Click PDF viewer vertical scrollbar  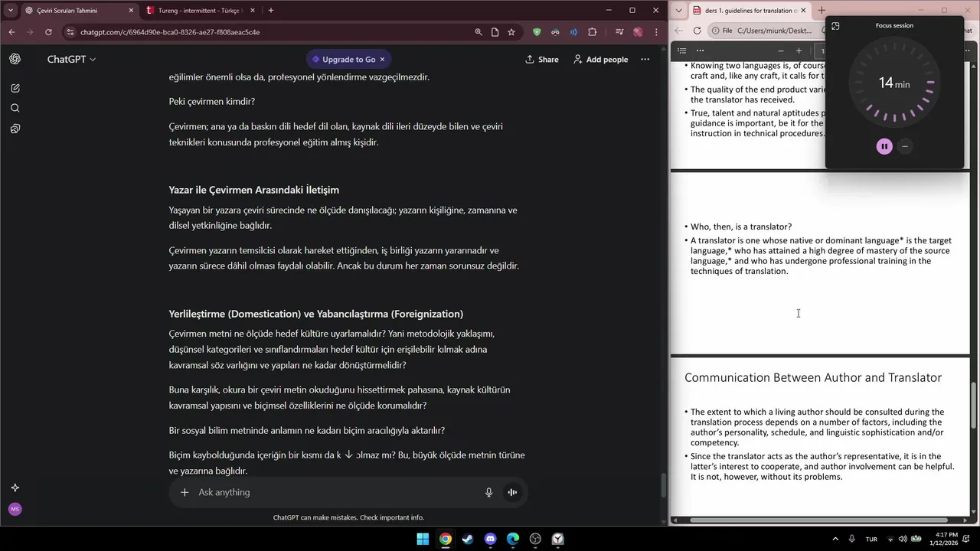[974, 406]
